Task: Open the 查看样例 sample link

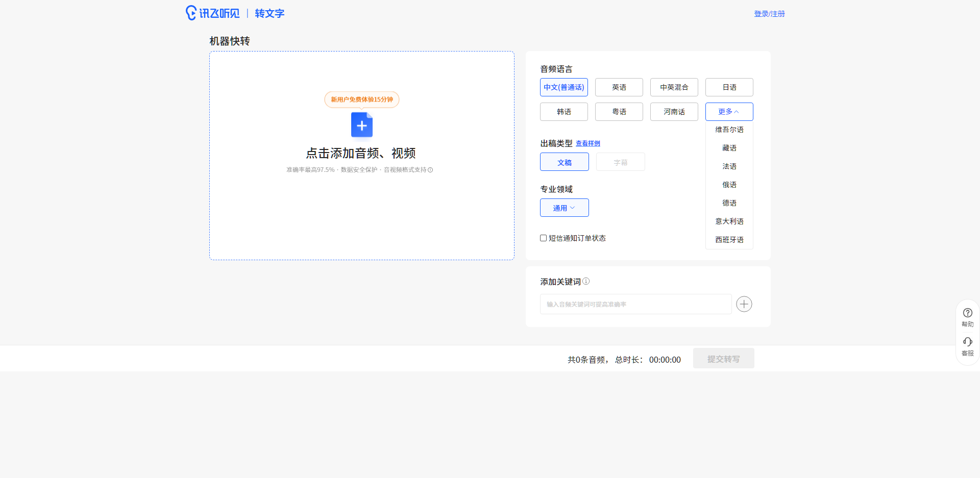Action: point(588,143)
